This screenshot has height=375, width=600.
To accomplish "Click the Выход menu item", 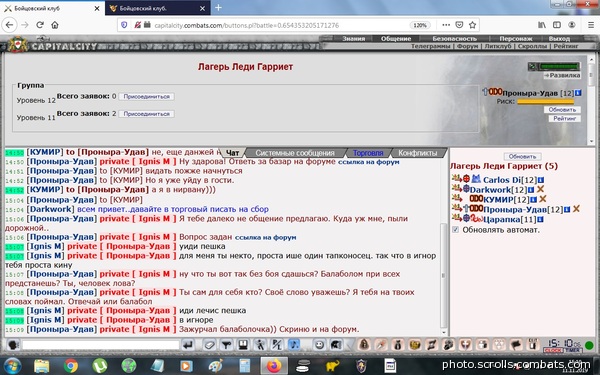I will pyautogui.click(x=559, y=38).
